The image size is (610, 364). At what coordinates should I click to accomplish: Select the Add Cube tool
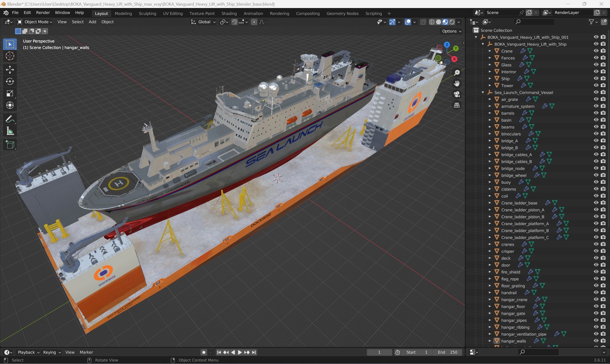click(10, 145)
